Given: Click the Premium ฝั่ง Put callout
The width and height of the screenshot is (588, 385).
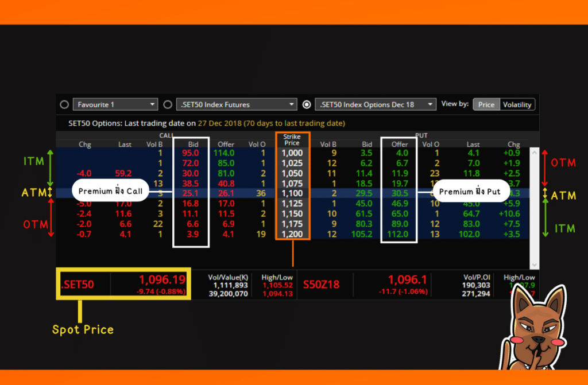Looking at the screenshot, I should coord(471,191).
